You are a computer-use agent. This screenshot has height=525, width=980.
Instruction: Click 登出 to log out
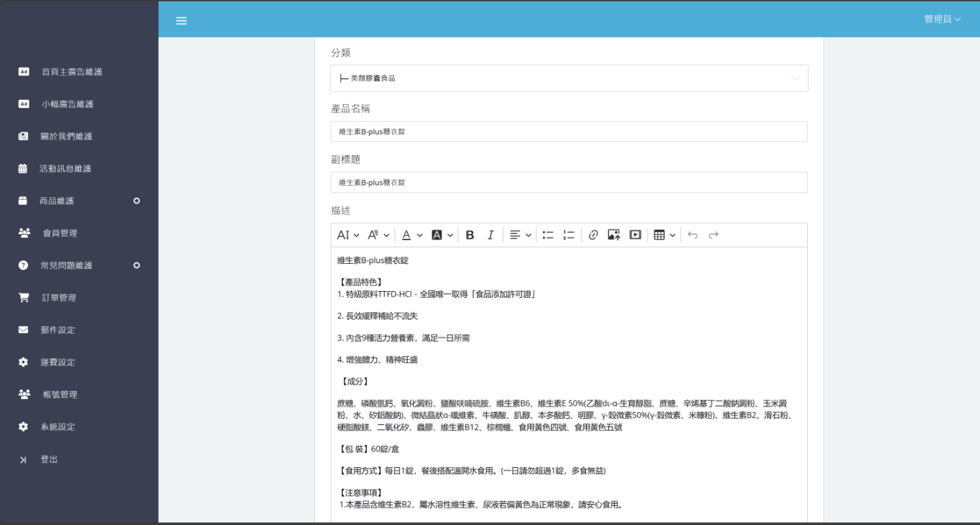[49, 460]
